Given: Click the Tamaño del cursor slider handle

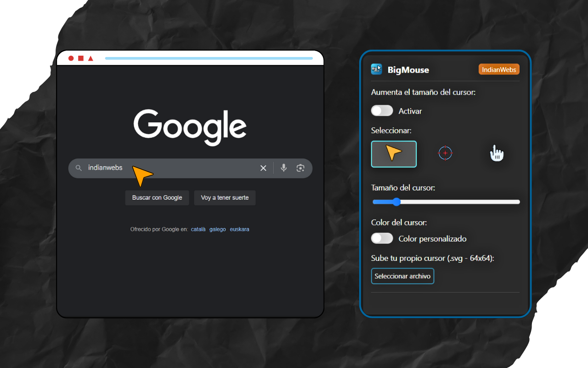Looking at the screenshot, I should click(396, 202).
